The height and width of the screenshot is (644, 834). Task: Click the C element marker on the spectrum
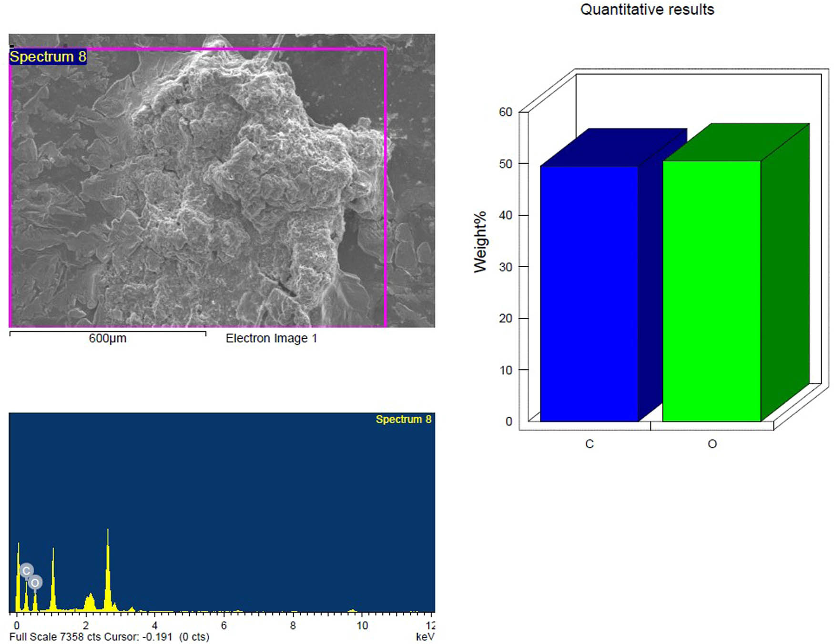pyautogui.click(x=27, y=570)
